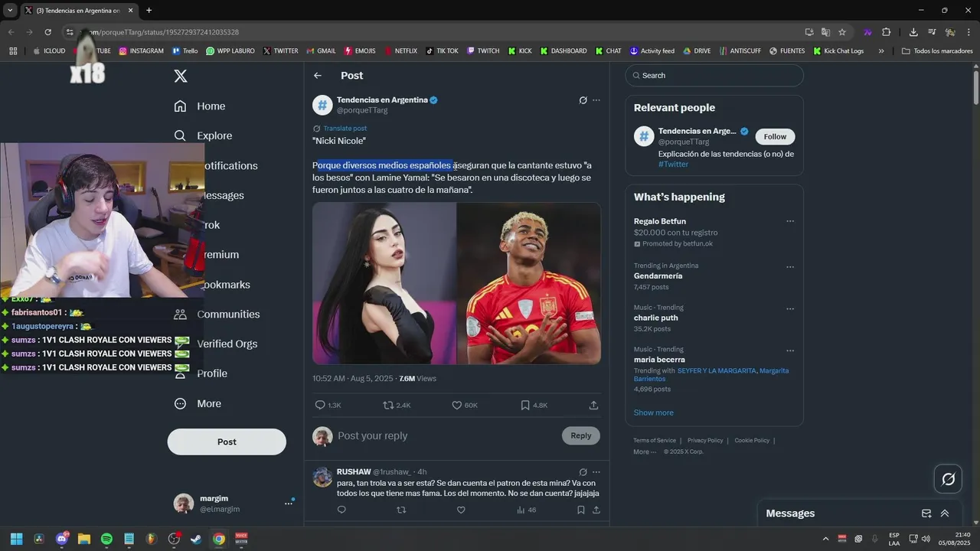Viewport: 980px width, 551px height.
Task: Click repost icon showing 2.4K
Action: click(x=397, y=405)
